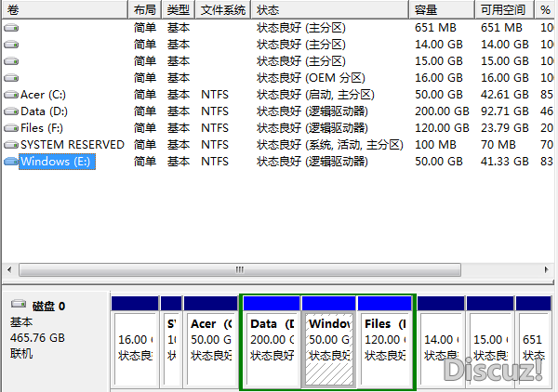
Task: Sort by the 状态 column header
Action: [330, 9]
